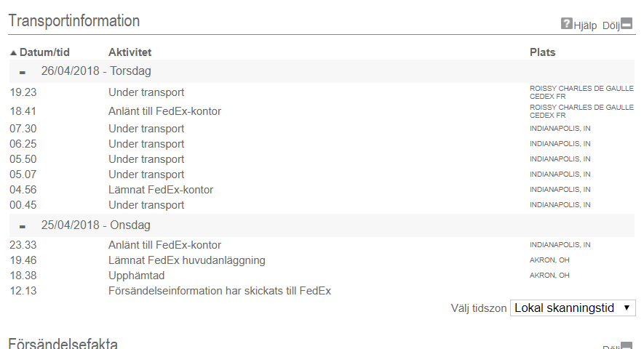This screenshot has width=644, height=349.
Task: Click the Aktivitet column header
Action: pos(130,52)
